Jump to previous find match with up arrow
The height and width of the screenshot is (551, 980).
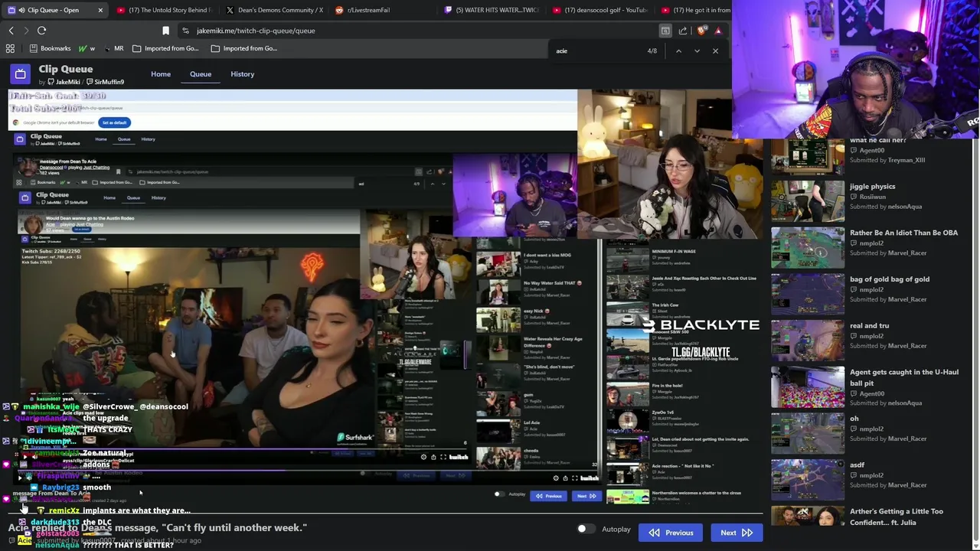(678, 51)
